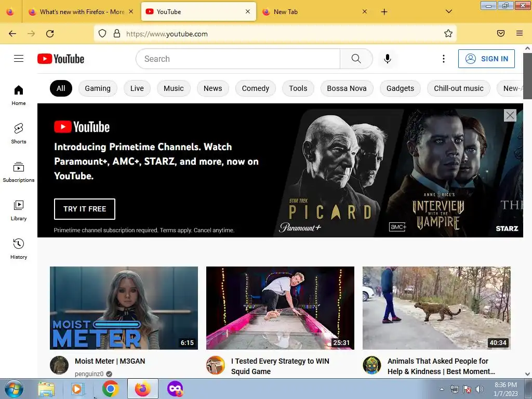Select the YouTube browser tab

(x=198, y=12)
